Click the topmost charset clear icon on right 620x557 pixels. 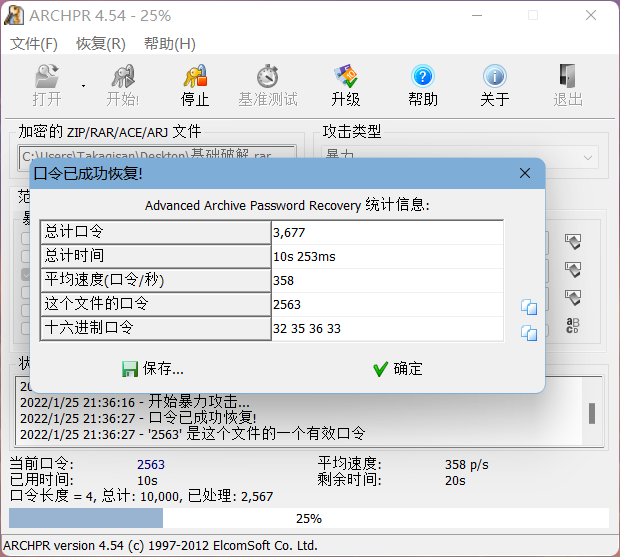[x=573, y=241]
